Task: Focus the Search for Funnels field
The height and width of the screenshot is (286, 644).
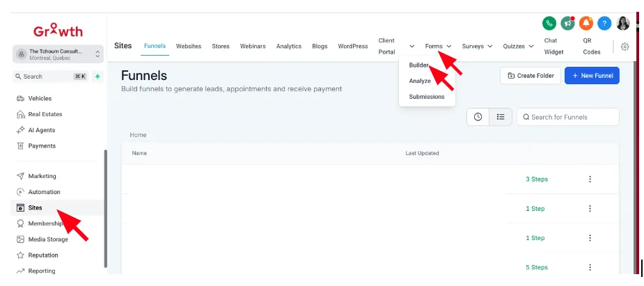Action: click(x=567, y=117)
